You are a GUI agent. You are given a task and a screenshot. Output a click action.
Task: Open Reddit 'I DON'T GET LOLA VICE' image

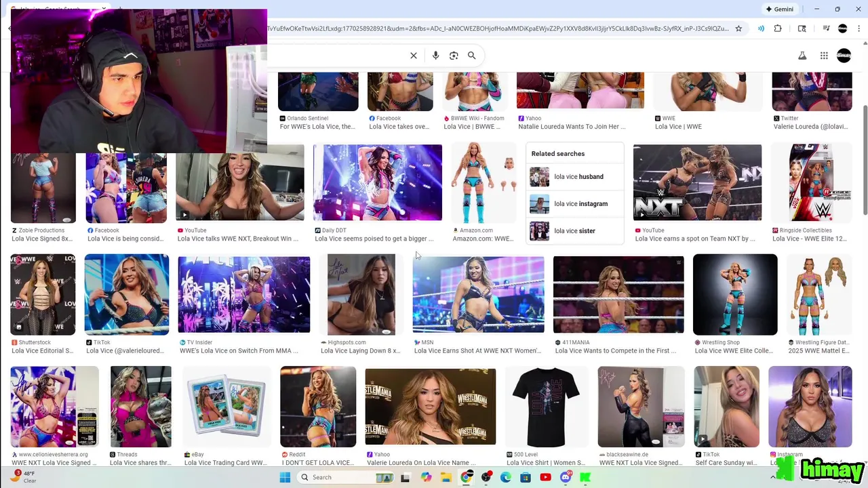(x=318, y=407)
